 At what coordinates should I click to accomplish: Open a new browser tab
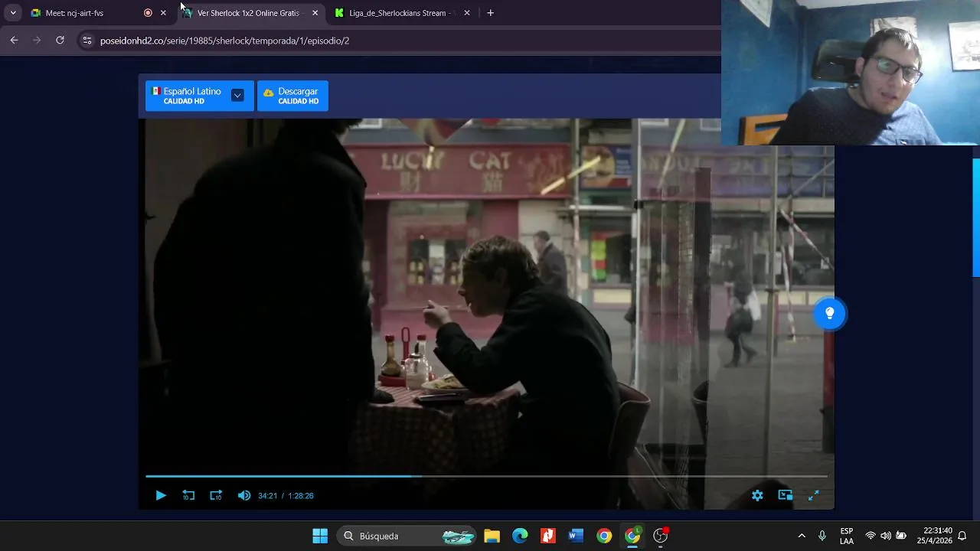point(490,13)
